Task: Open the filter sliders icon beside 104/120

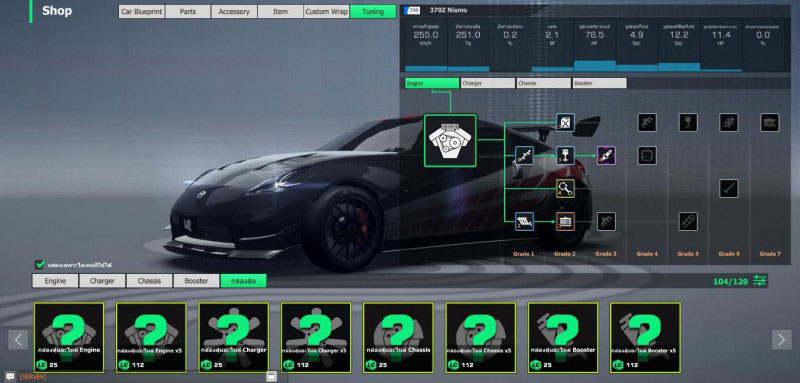Action: tap(760, 281)
